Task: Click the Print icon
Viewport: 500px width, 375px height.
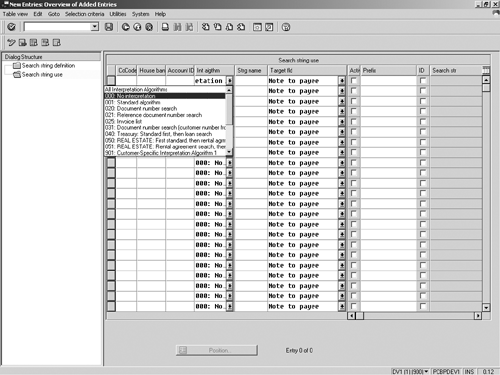Action: pos(165,27)
